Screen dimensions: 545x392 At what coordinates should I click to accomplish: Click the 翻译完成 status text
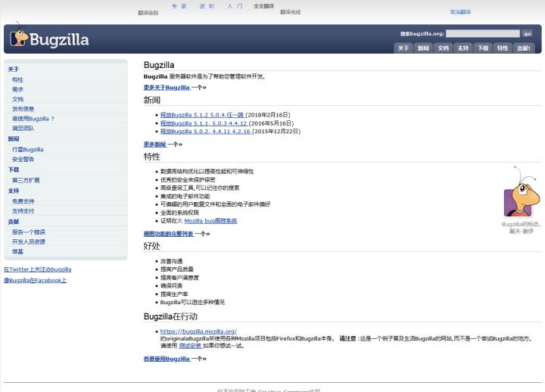(x=290, y=12)
